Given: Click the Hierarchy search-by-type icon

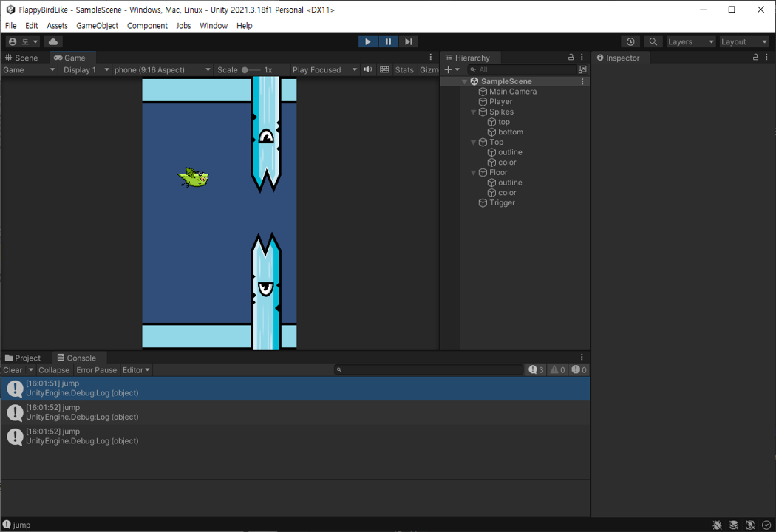Looking at the screenshot, I should point(582,69).
